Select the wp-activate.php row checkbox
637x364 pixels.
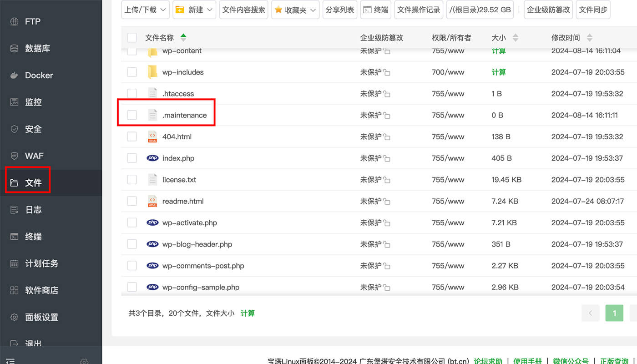tap(132, 222)
